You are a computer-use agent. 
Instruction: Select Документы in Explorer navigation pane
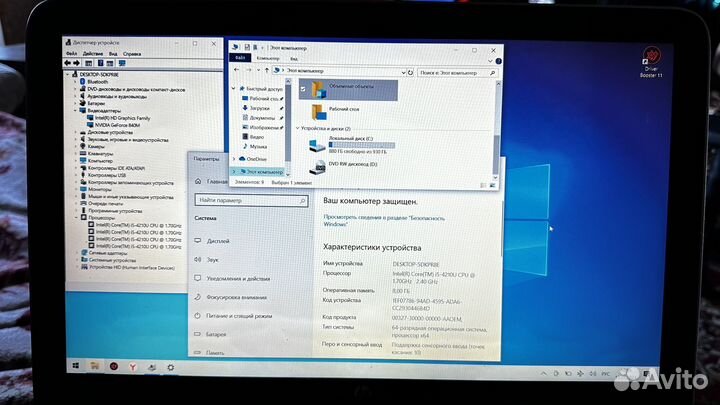261,118
